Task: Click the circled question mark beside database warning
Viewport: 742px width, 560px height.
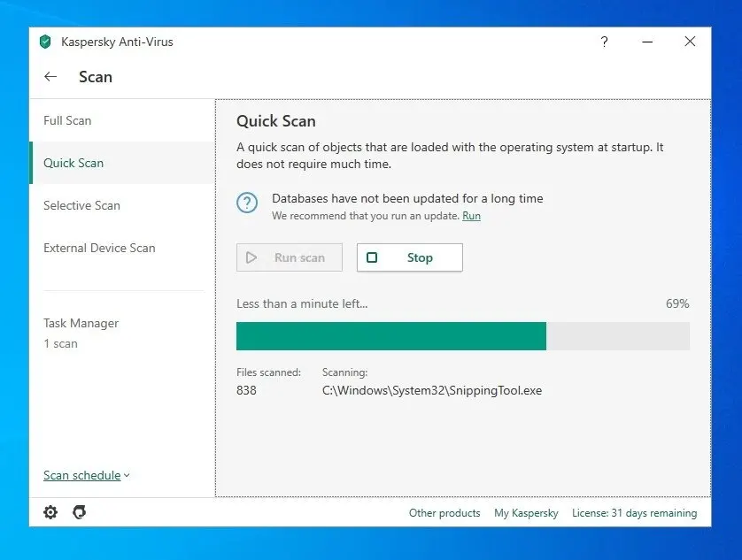Action: [247, 203]
